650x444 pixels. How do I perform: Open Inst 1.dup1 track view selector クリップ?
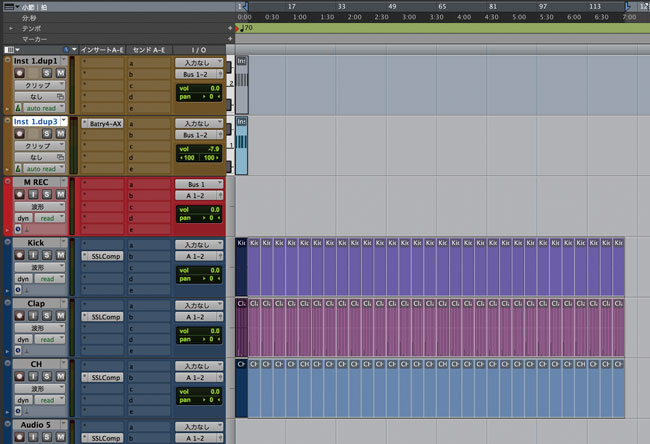tap(40, 85)
